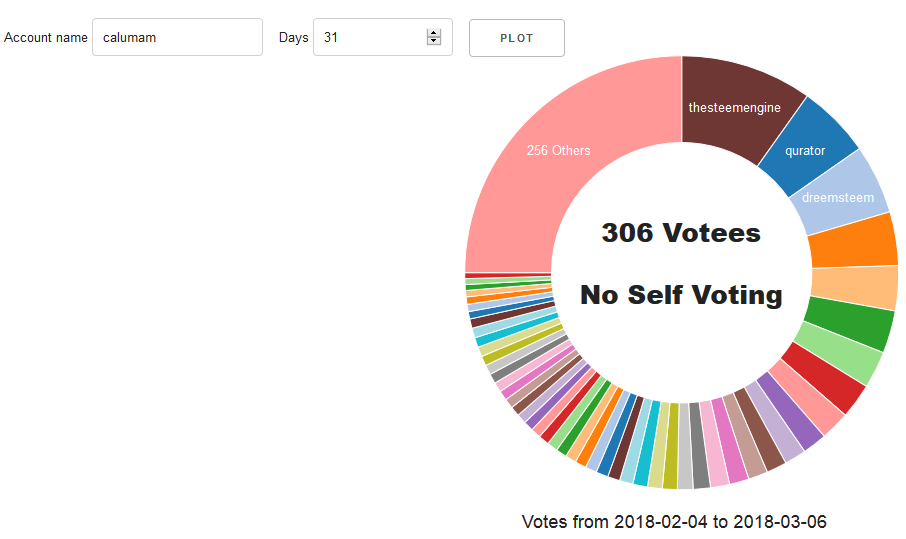Click the Days number field
906x539 pixels.
[x=370, y=37]
